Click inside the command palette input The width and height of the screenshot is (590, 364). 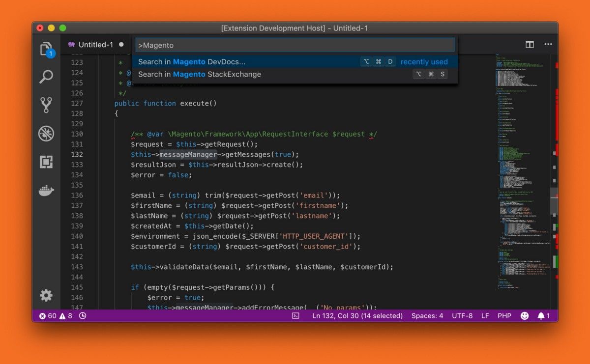tap(295, 45)
